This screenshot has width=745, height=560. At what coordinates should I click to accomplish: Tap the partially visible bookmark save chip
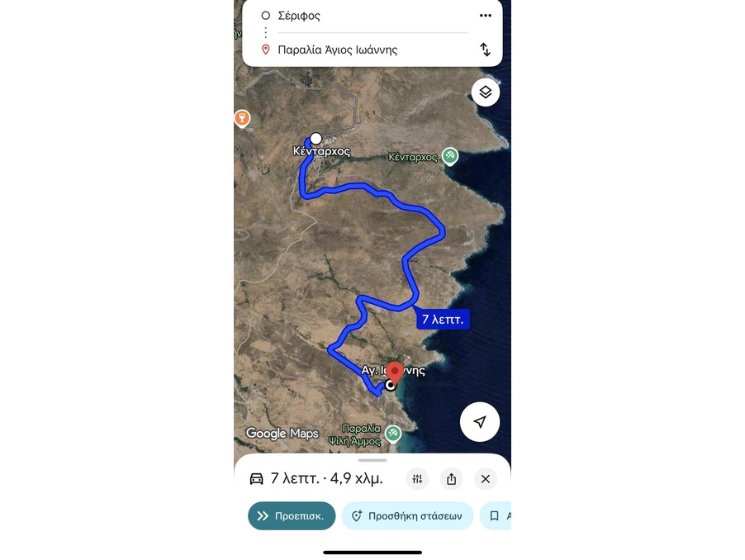point(496,516)
